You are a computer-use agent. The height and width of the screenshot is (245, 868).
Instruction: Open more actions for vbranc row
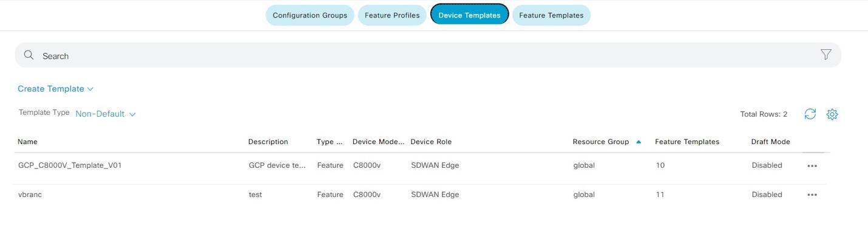click(x=812, y=195)
